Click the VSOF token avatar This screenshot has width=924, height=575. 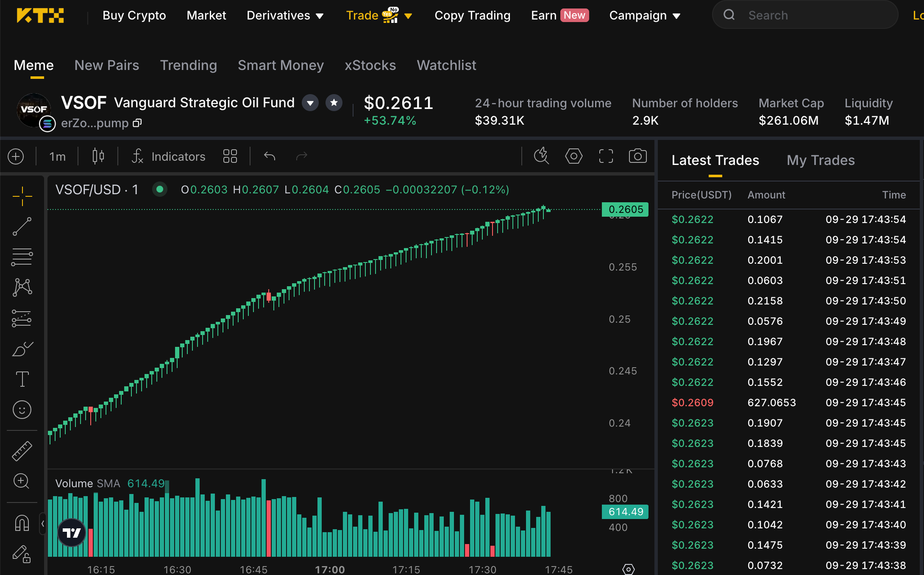coord(33,110)
